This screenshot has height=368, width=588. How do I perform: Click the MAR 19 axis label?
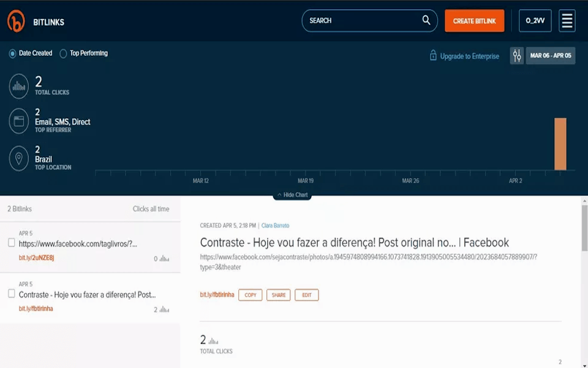click(305, 180)
